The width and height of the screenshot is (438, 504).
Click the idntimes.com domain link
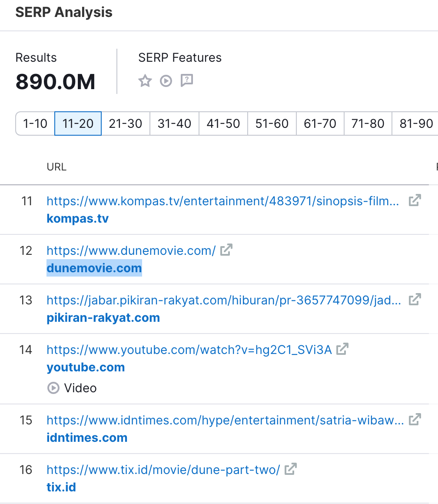pyautogui.click(x=87, y=437)
